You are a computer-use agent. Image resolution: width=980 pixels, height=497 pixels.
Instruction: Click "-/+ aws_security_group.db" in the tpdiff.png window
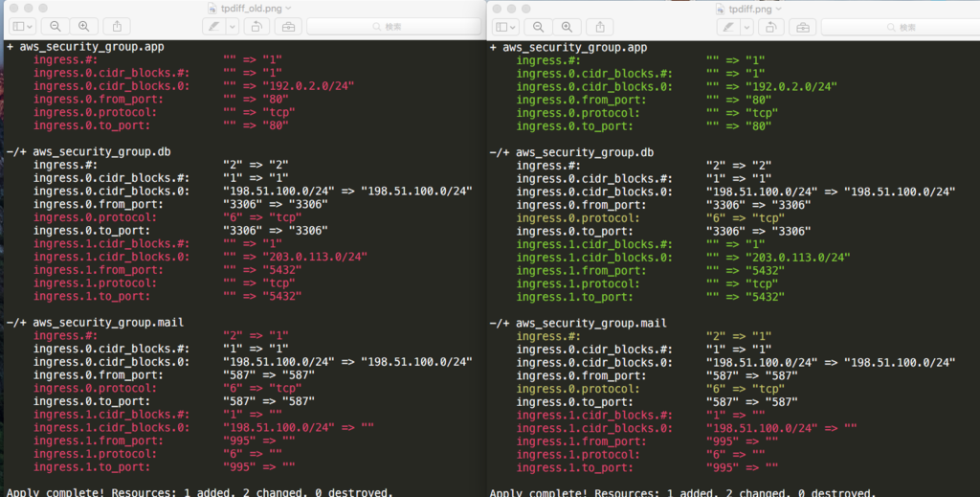(572, 152)
